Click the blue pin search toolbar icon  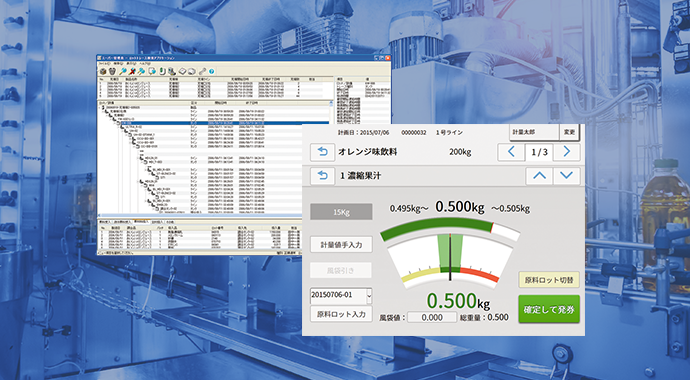[x=123, y=71]
